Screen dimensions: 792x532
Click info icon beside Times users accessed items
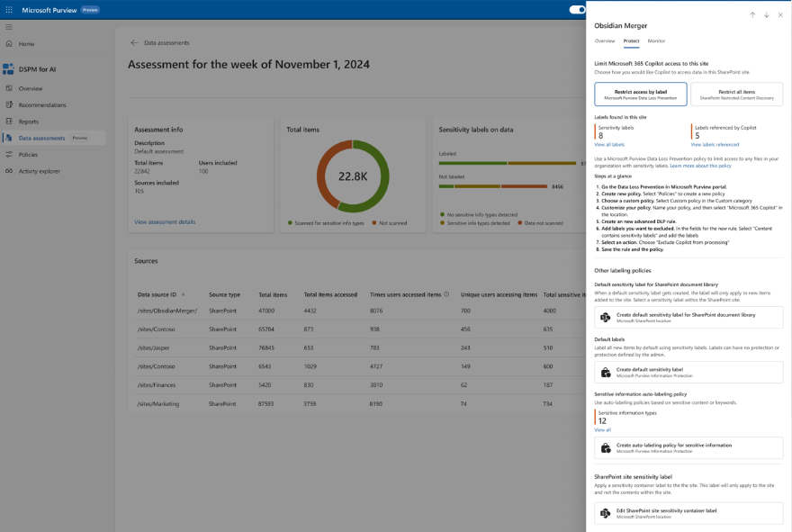pyautogui.click(x=447, y=294)
